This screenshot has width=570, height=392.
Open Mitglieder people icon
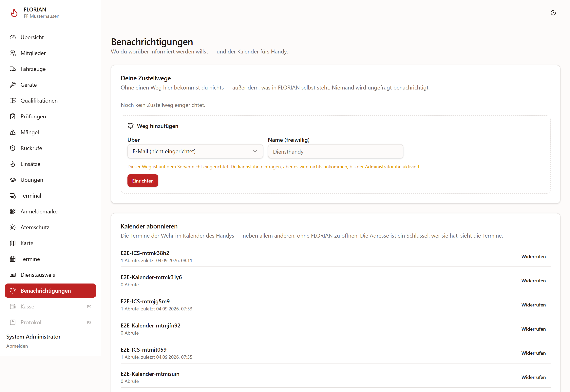pyautogui.click(x=12, y=53)
